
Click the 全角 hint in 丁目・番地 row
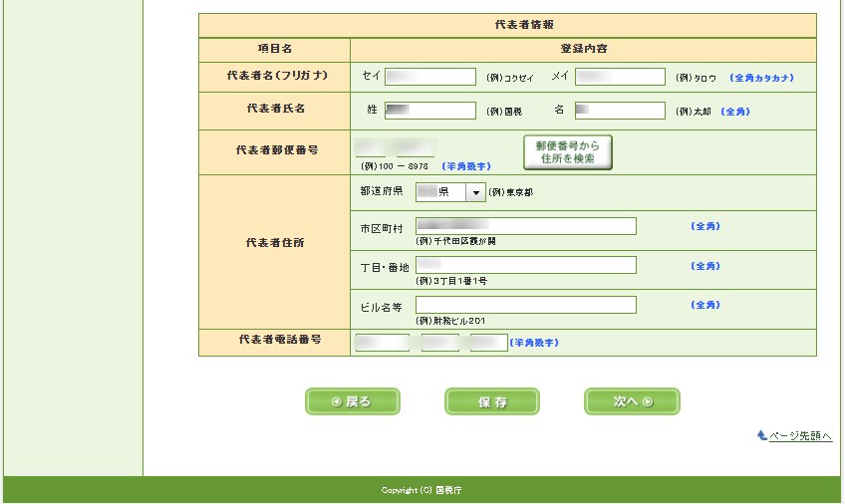[705, 266]
